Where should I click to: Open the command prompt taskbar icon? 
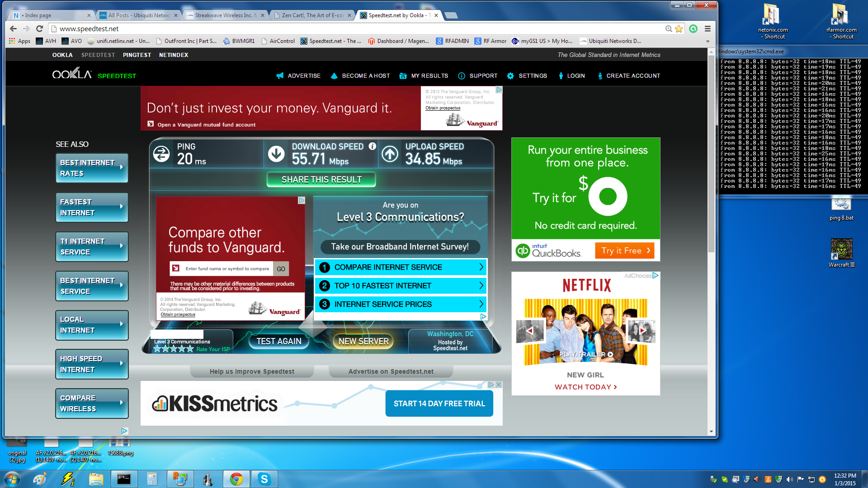(124, 479)
